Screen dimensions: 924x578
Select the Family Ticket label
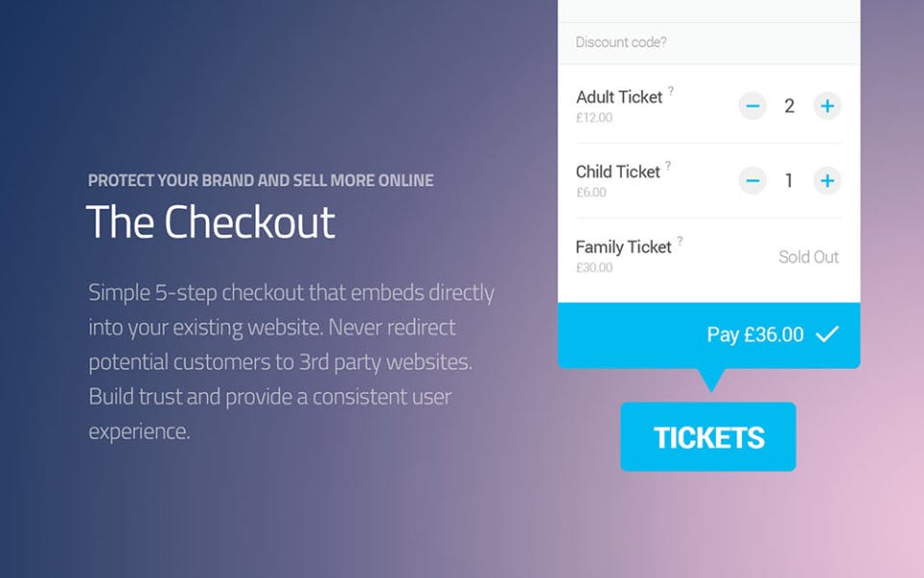coord(623,247)
